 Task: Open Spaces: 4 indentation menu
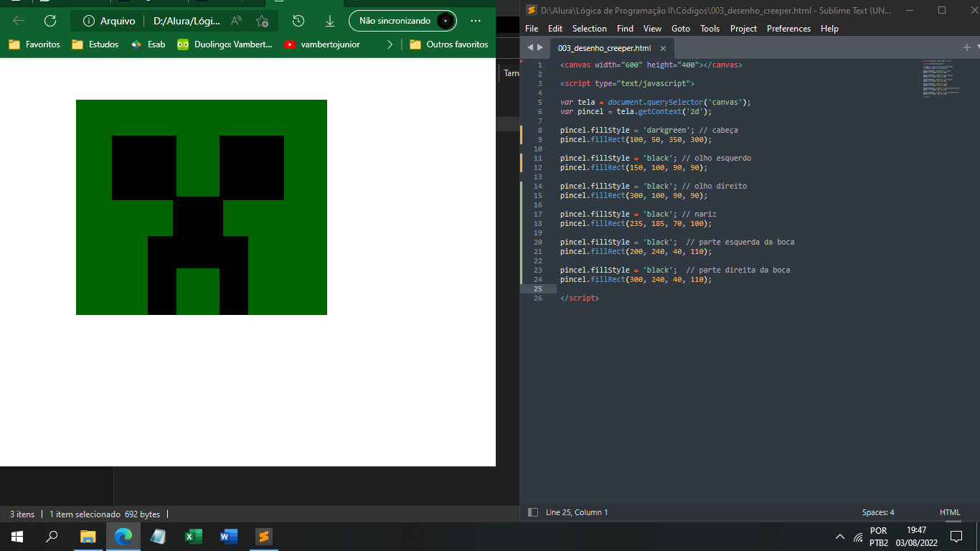(878, 512)
